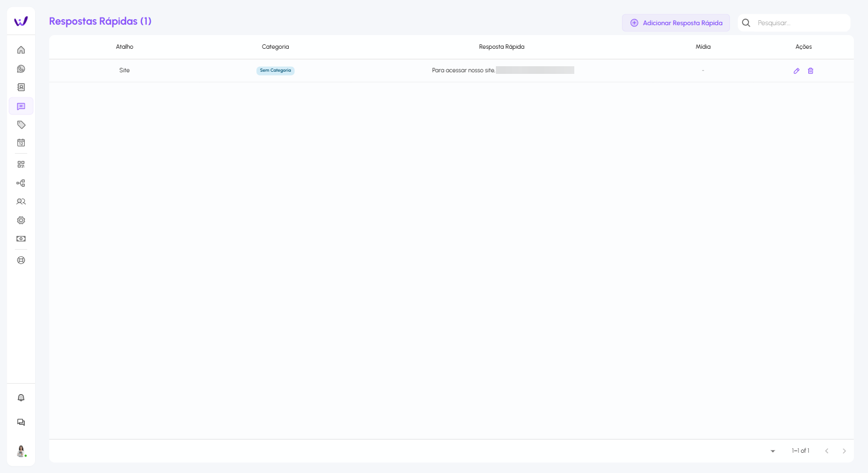
Task: Open the money billing icon
Action: (x=21, y=239)
